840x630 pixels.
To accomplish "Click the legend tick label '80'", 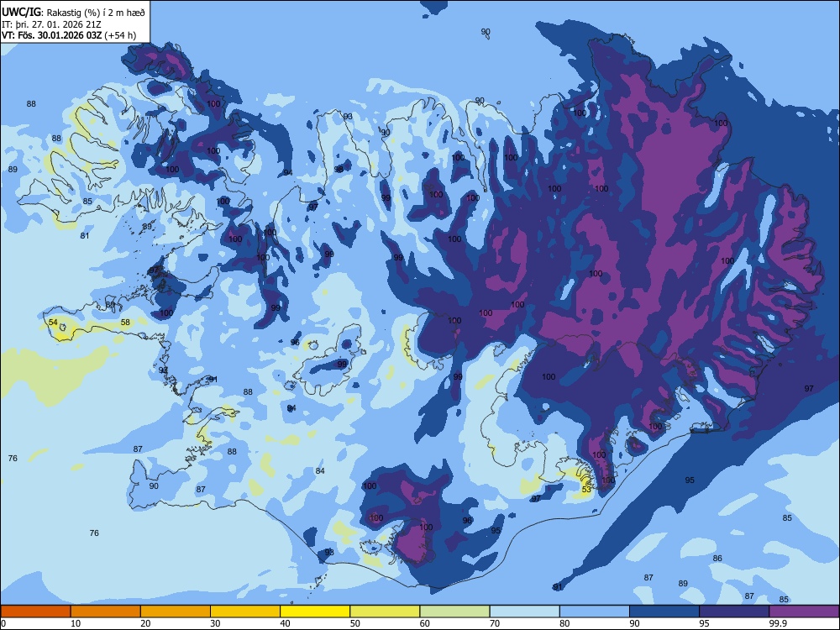I will coord(564,623).
